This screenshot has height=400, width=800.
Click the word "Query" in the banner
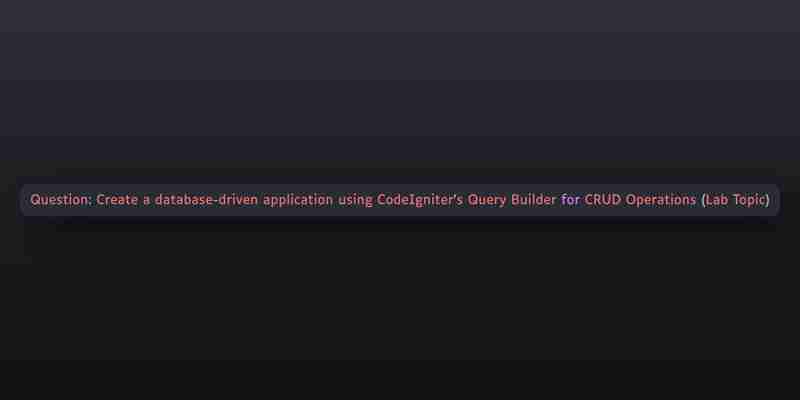(487, 200)
